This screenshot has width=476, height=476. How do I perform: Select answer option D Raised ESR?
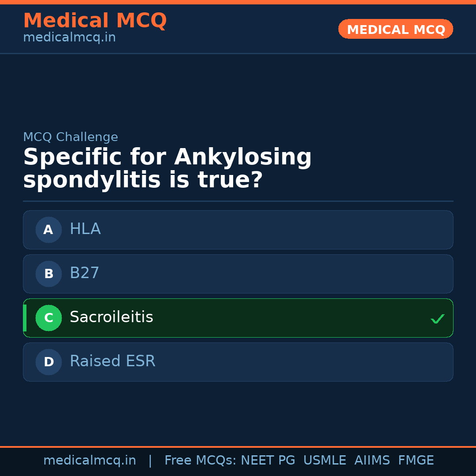(x=238, y=362)
